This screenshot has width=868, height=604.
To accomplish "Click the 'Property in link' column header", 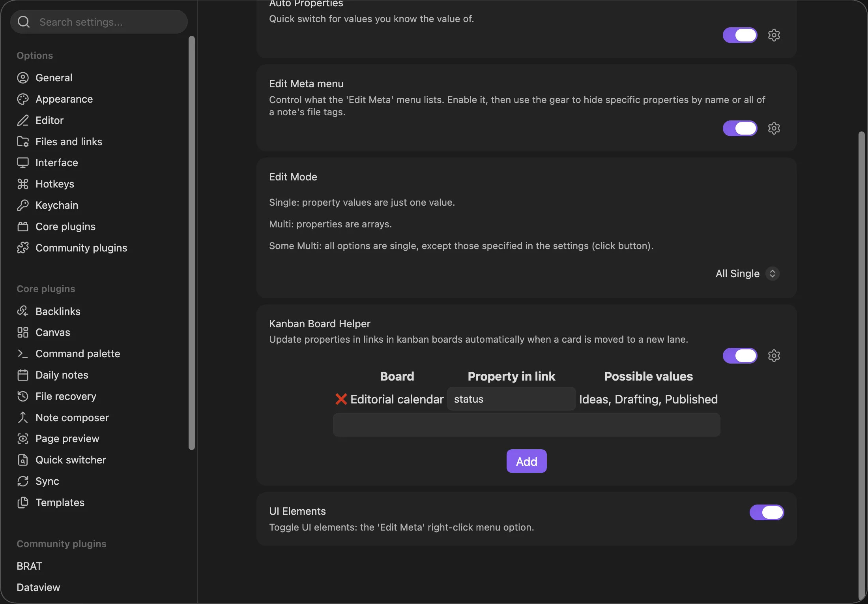I will pos(511,376).
